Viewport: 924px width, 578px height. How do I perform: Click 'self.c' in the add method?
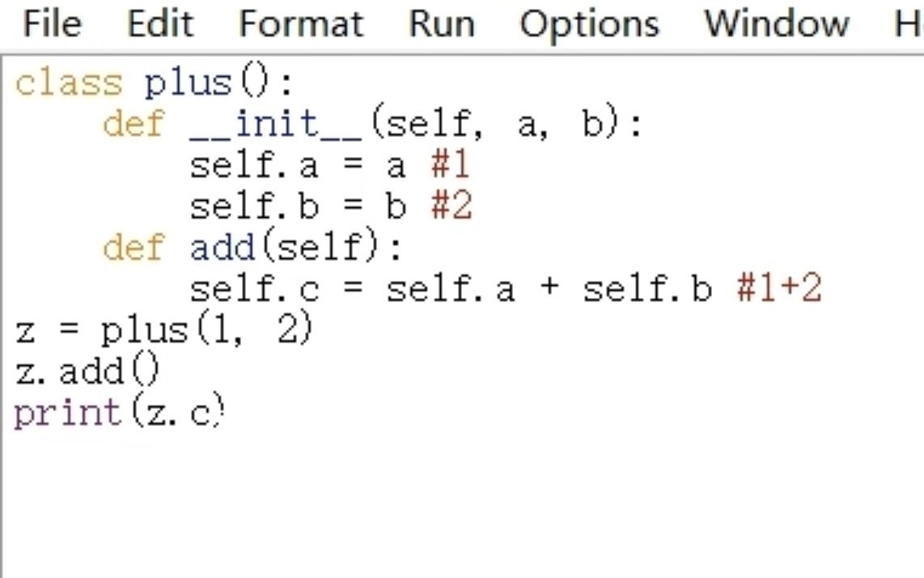pyautogui.click(x=255, y=290)
